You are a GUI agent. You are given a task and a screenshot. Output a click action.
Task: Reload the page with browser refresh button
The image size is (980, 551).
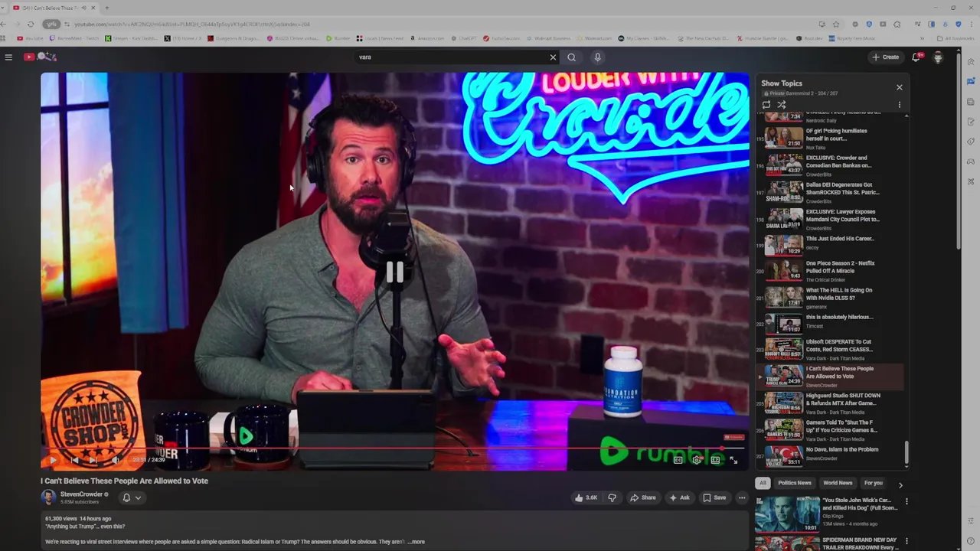click(x=30, y=24)
